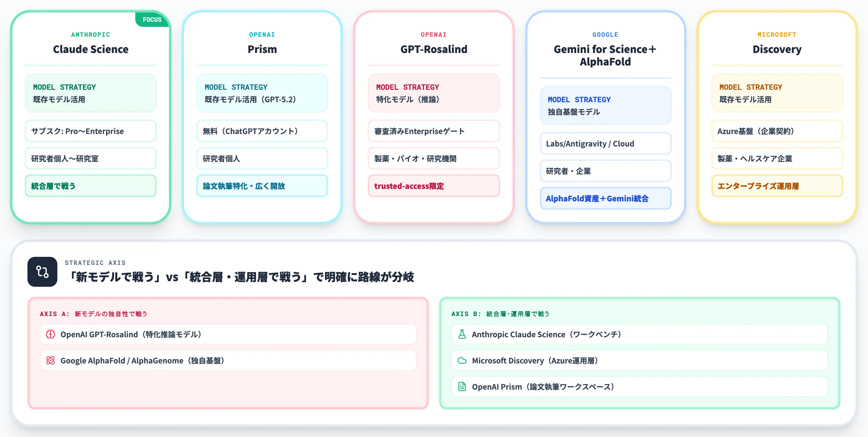This screenshot has height=437, width=868.
Task: Click Labs/Antigravity / Cloud row
Action: tap(605, 143)
